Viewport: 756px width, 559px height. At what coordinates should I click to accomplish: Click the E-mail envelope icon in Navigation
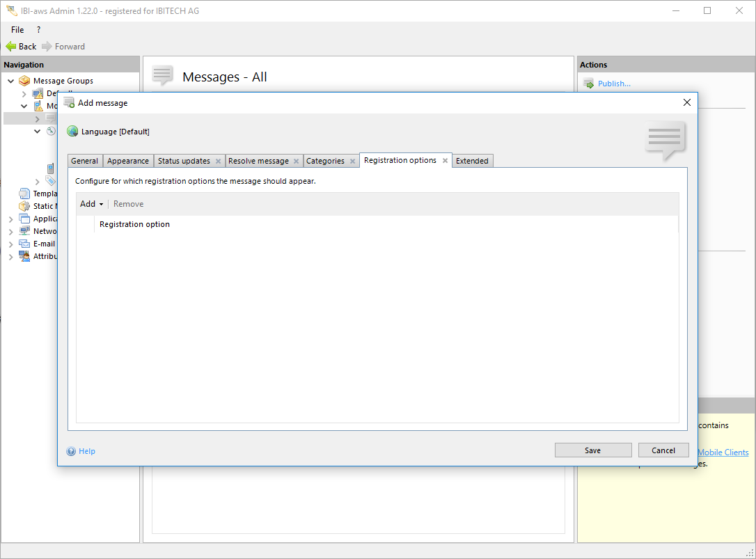click(x=24, y=244)
